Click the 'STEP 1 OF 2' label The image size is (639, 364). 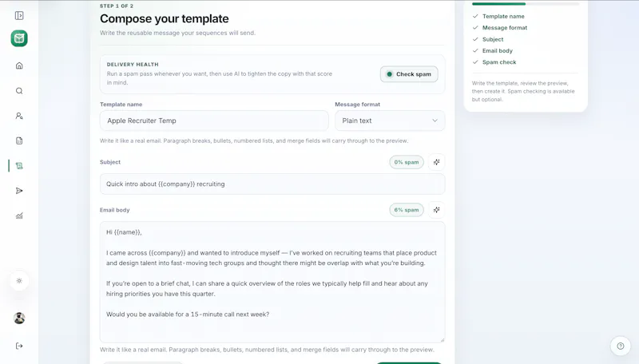[x=117, y=6]
